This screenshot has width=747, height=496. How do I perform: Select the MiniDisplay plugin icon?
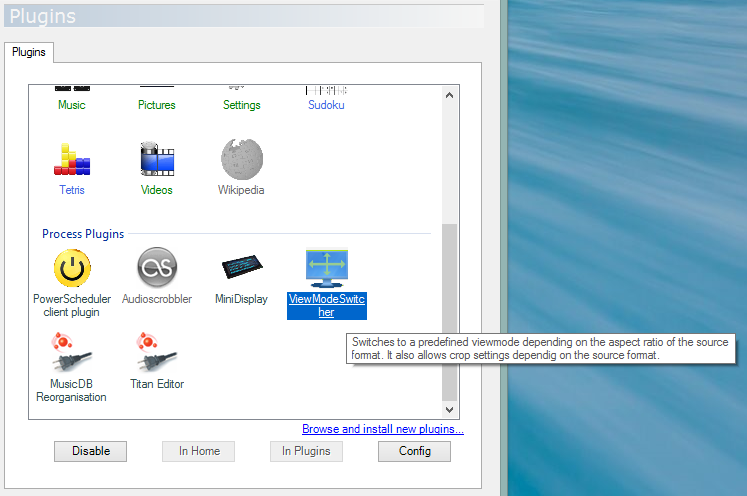click(242, 267)
